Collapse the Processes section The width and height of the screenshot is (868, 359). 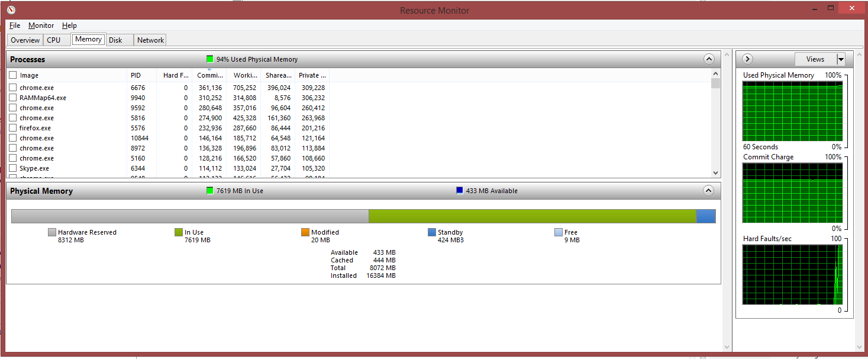click(x=708, y=59)
